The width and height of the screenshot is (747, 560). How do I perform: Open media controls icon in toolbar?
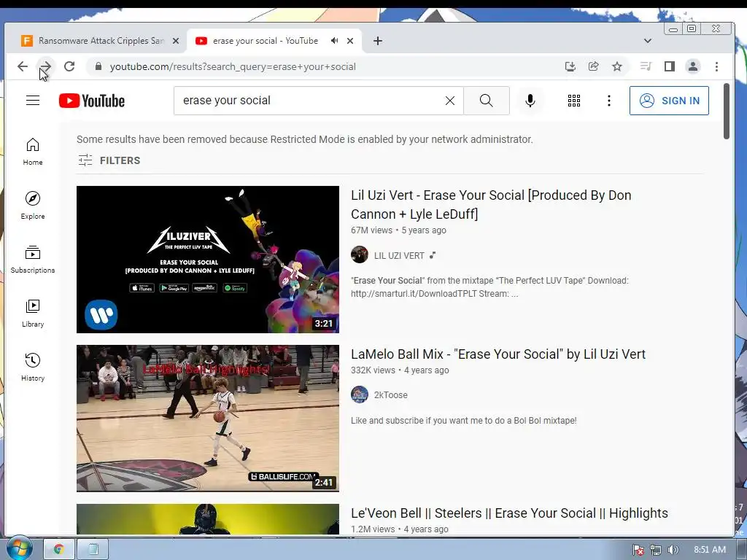point(646,66)
